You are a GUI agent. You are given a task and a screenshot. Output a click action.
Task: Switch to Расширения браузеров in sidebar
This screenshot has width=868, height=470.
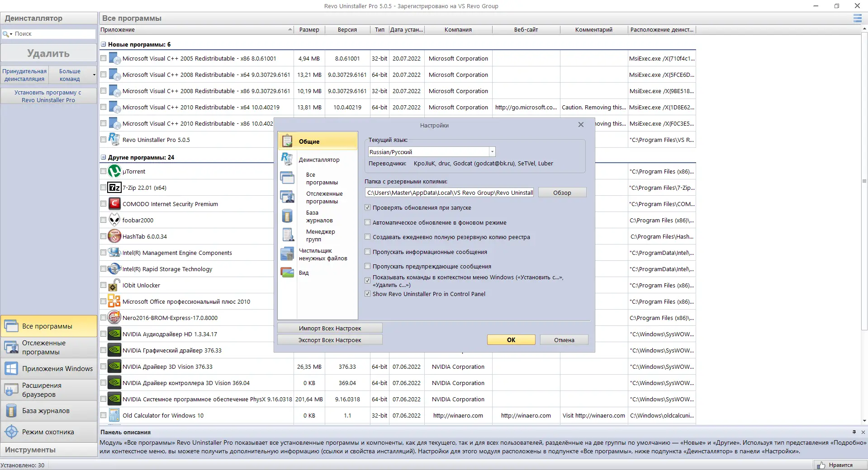tap(49, 390)
